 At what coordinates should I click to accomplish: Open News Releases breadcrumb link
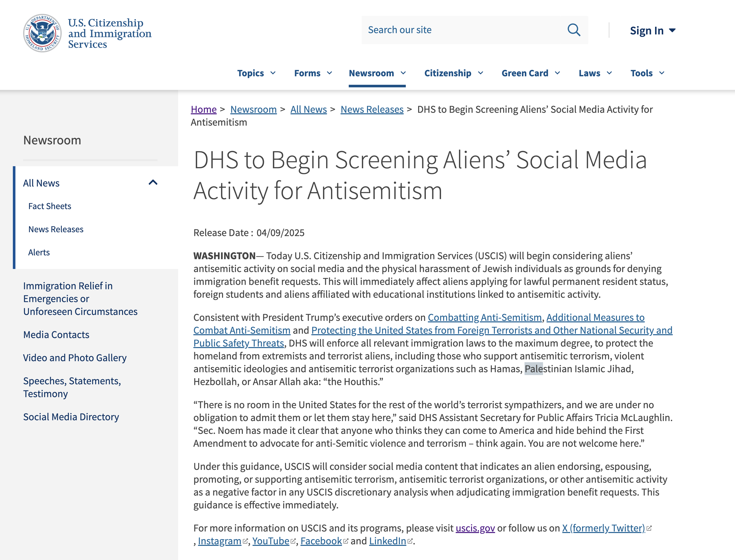coord(372,109)
